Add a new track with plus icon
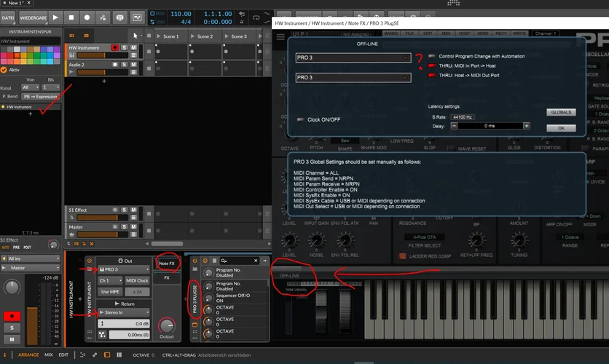 (x=104, y=81)
